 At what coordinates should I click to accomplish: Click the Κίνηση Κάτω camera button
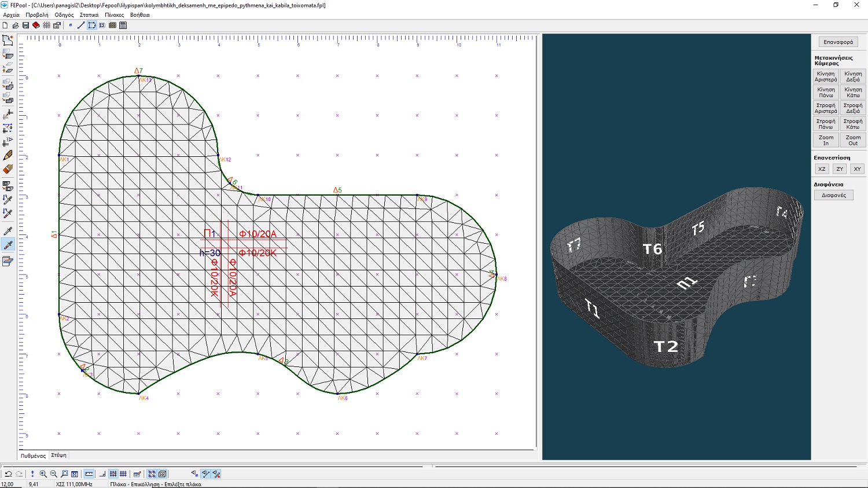(853, 93)
